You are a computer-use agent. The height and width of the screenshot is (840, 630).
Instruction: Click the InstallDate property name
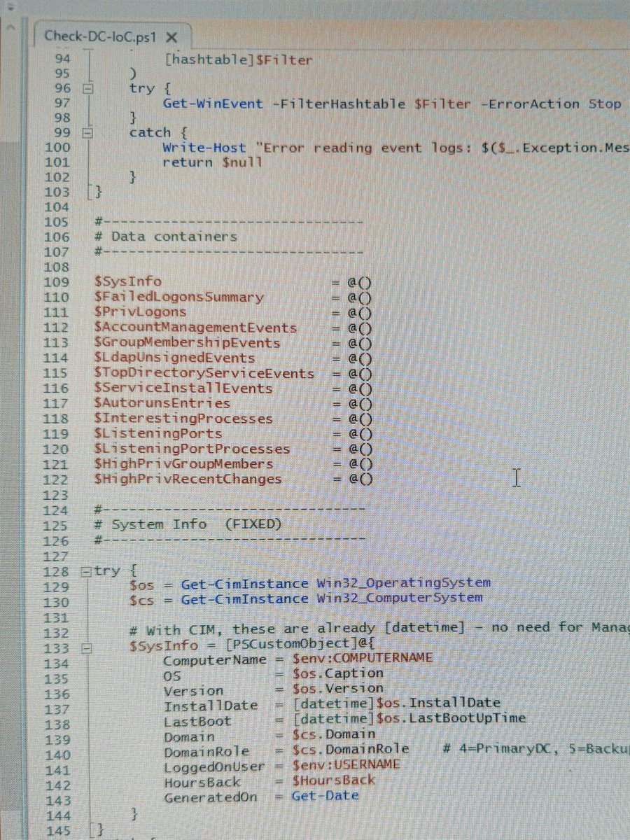click(211, 705)
